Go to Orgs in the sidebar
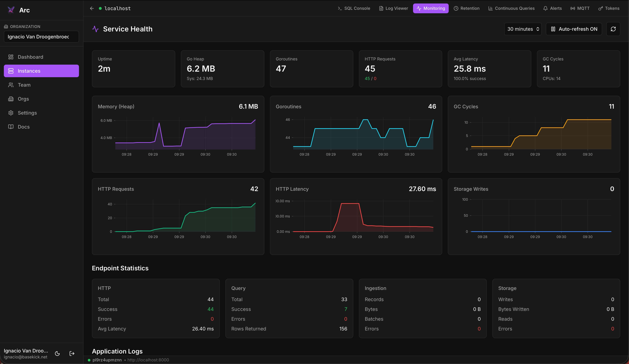Viewport: 629px width, 364px height. [x=41, y=99]
